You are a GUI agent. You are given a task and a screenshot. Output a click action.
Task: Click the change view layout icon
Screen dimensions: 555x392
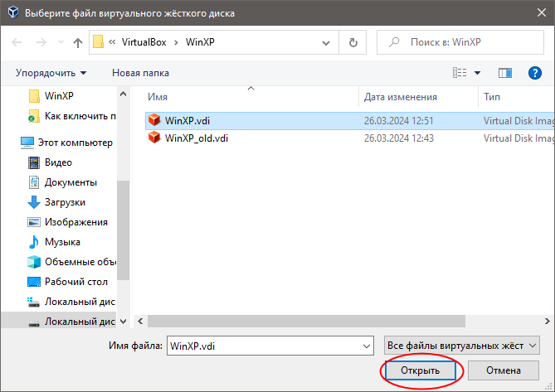(460, 73)
